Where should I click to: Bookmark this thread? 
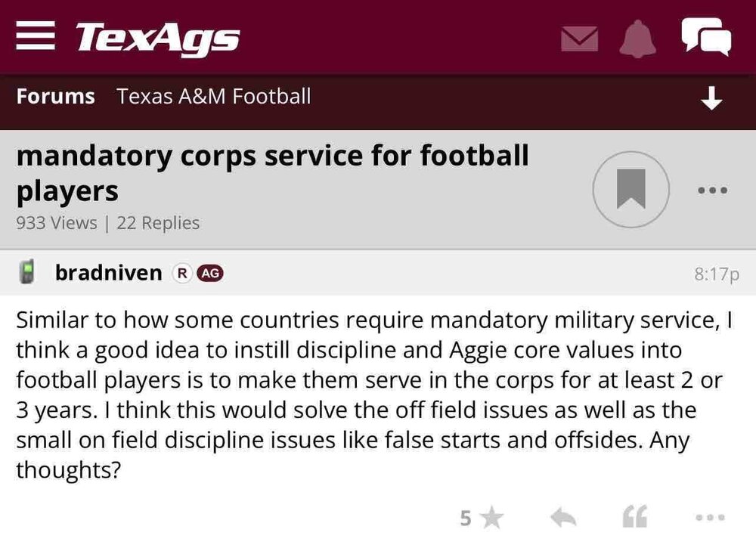(x=631, y=189)
